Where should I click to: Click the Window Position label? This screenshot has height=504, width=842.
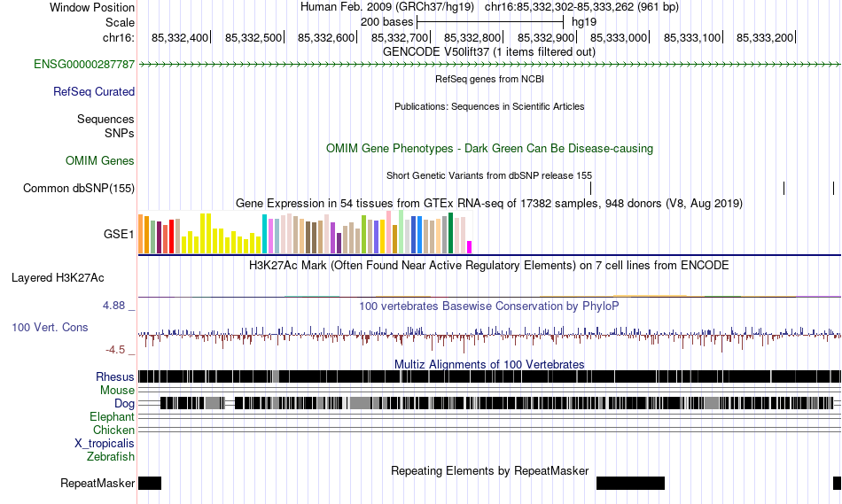click(x=92, y=7)
